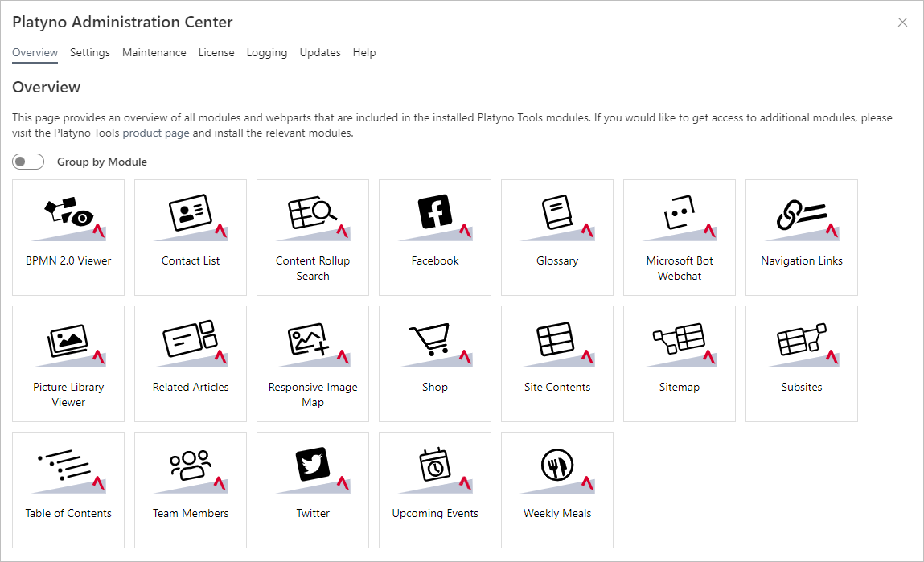Click the 'Navigation Links' label
Image resolution: width=924 pixels, height=562 pixels.
(802, 261)
